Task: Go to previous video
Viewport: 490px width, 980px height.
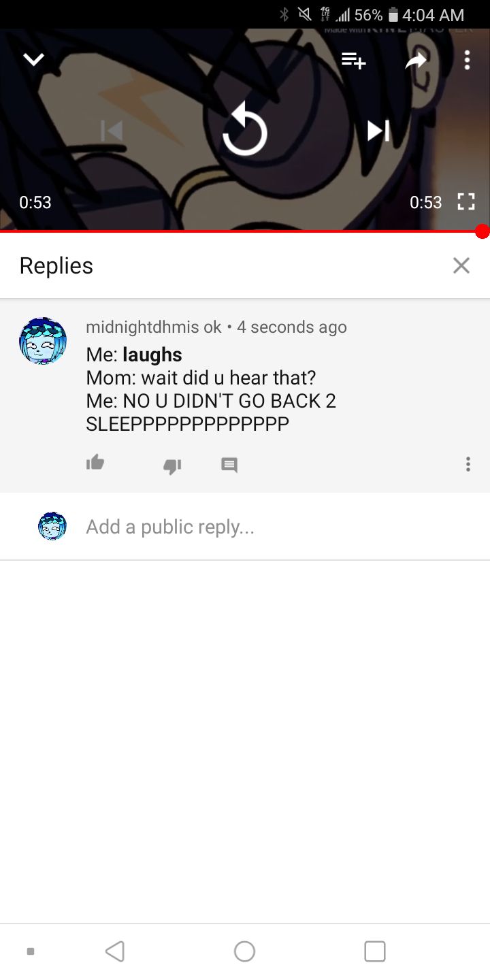Action: coord(112,131)
